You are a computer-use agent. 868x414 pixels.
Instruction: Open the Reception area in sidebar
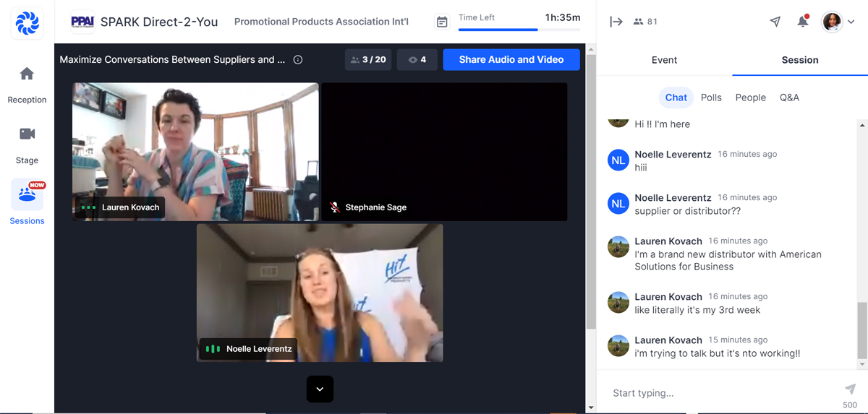coord(27,85)
